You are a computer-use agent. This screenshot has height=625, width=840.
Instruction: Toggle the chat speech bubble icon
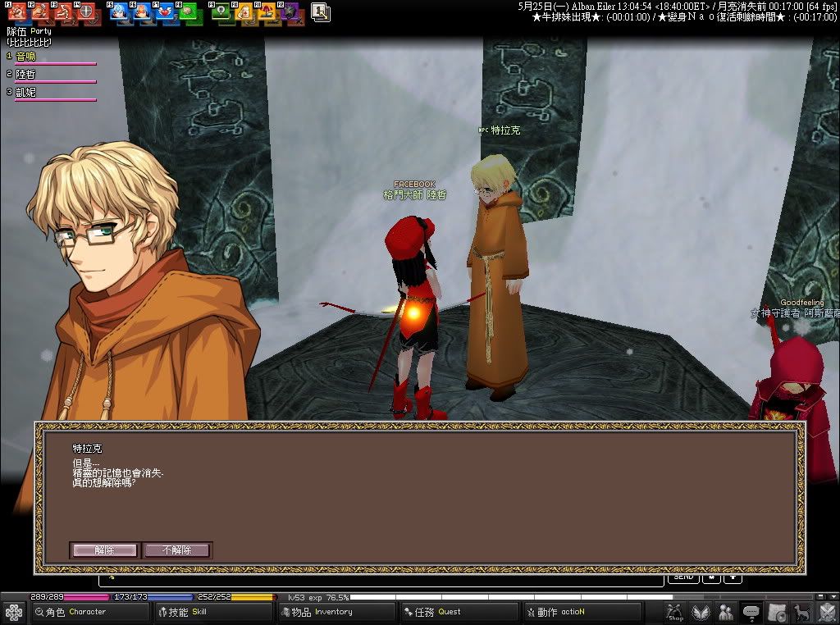point(751,613)
